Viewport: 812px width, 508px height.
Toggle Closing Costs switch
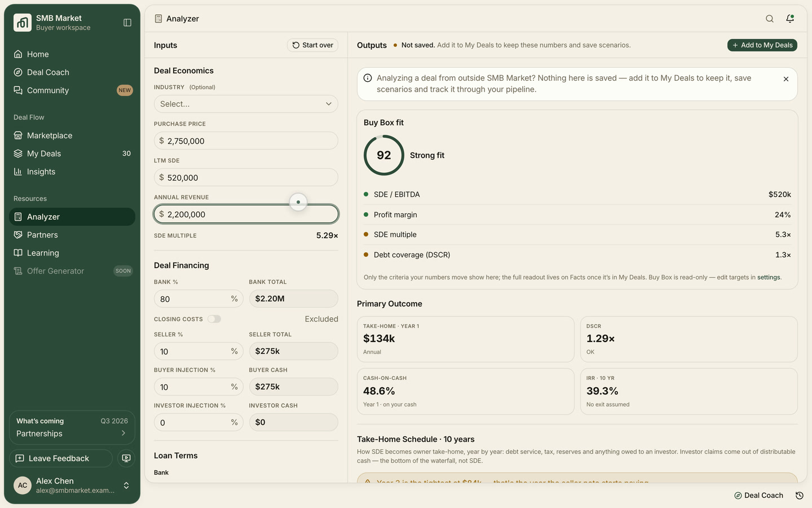pos(214,319)
